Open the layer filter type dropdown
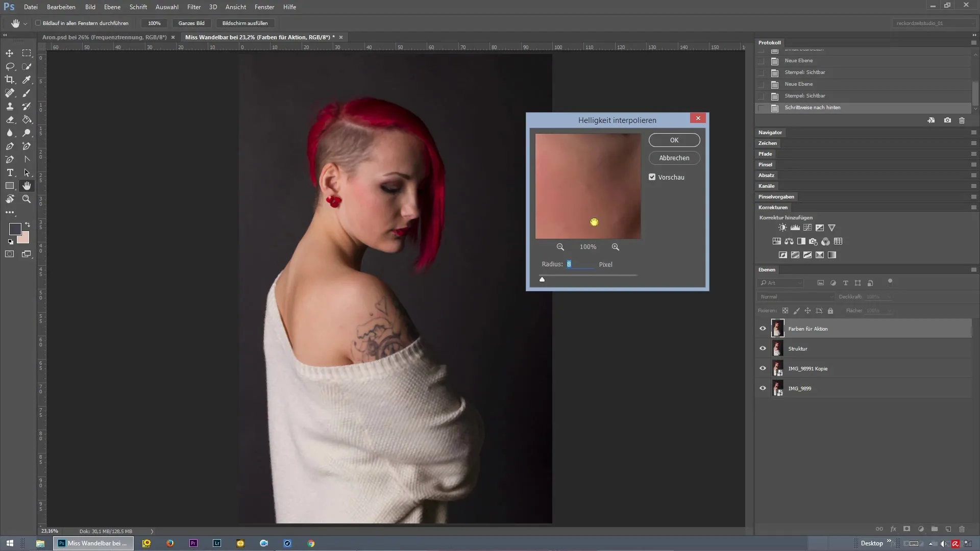Screen dimensions: 980x551 [x=781, y=283]
